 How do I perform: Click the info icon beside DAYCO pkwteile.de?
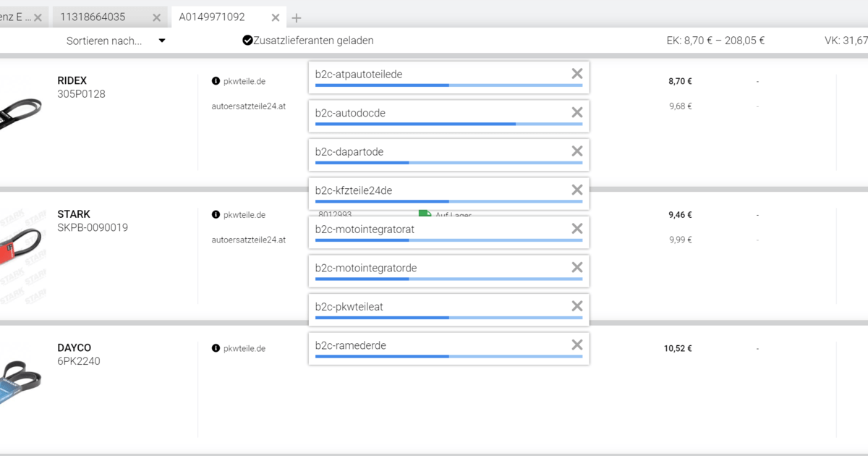tap(216, 348)
